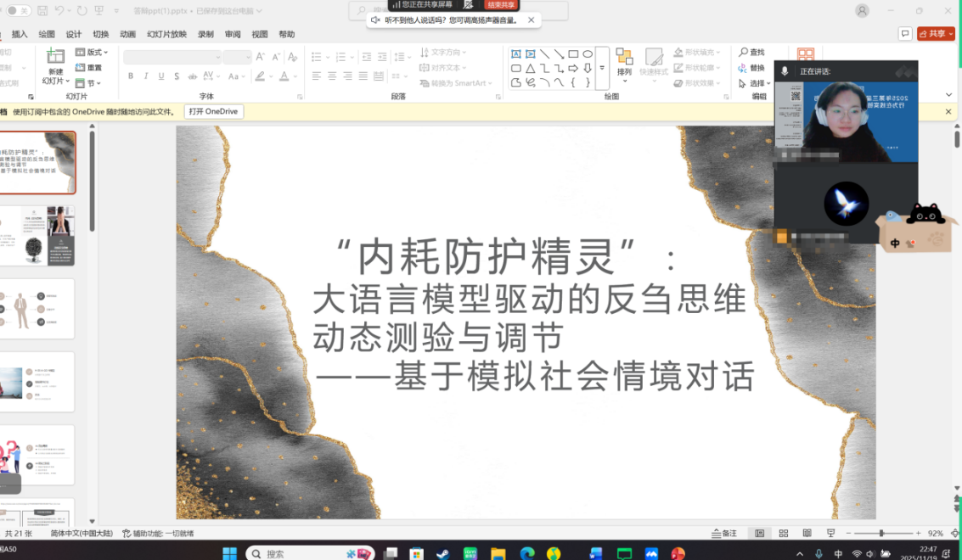
Task: Select the rectangle shape in shapes gallery
Action: pos(573,54)
